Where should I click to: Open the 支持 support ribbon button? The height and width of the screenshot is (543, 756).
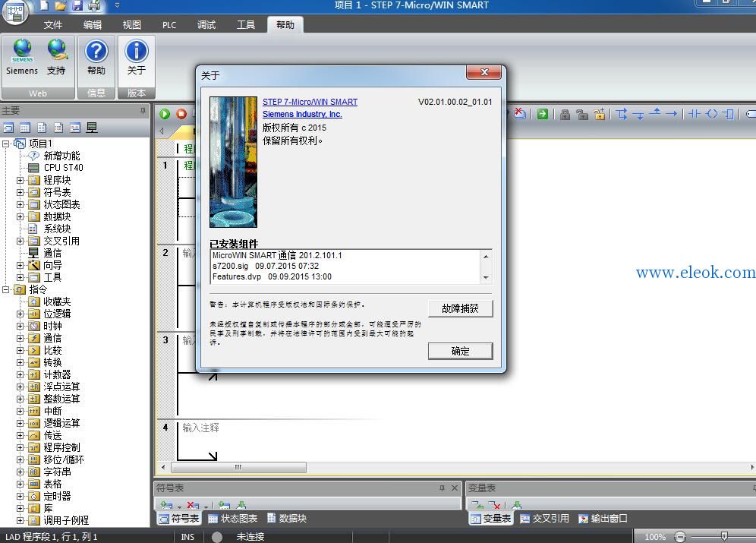click(x=56, y=58)
